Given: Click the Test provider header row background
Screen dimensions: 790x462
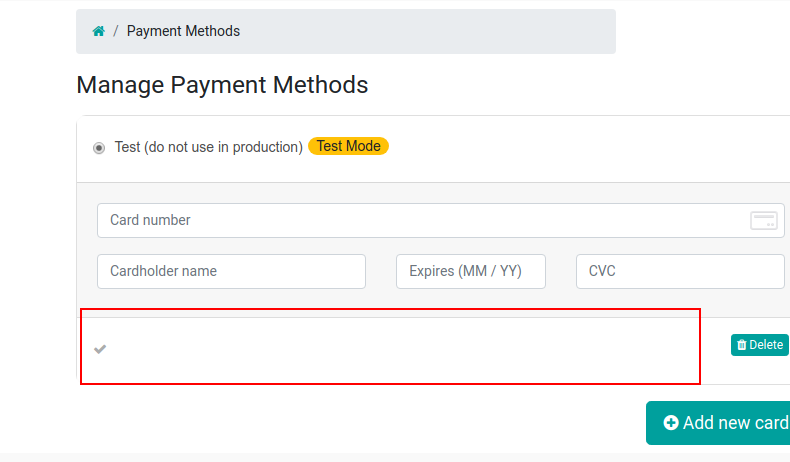Looking at the screenshot, I should coord(580,148).
